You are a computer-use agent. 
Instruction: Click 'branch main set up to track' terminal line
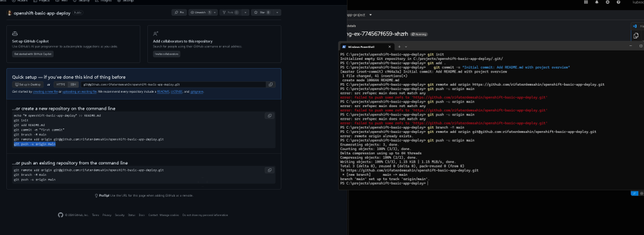(385, 179)
